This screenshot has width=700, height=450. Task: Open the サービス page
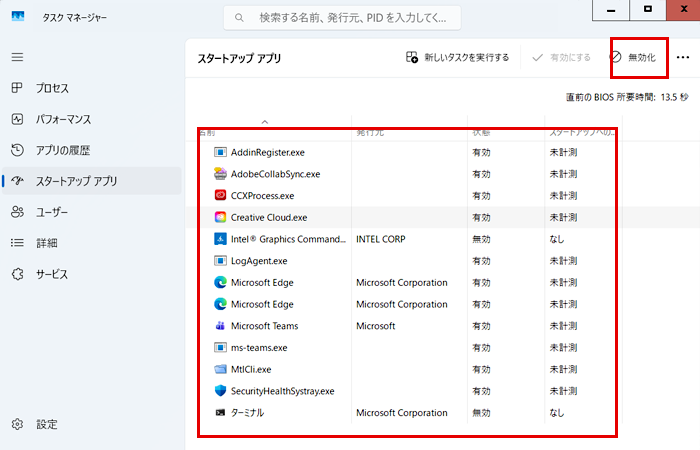click(92, 274)
